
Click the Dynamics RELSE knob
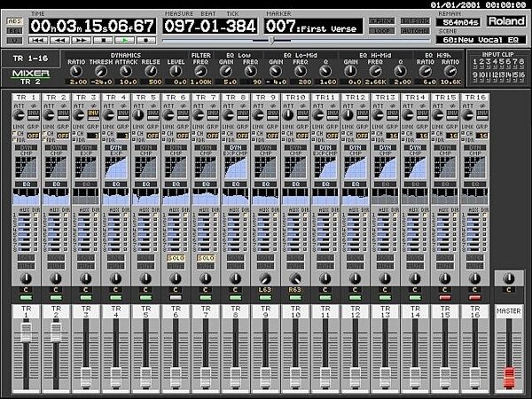(x=151, y=71)
